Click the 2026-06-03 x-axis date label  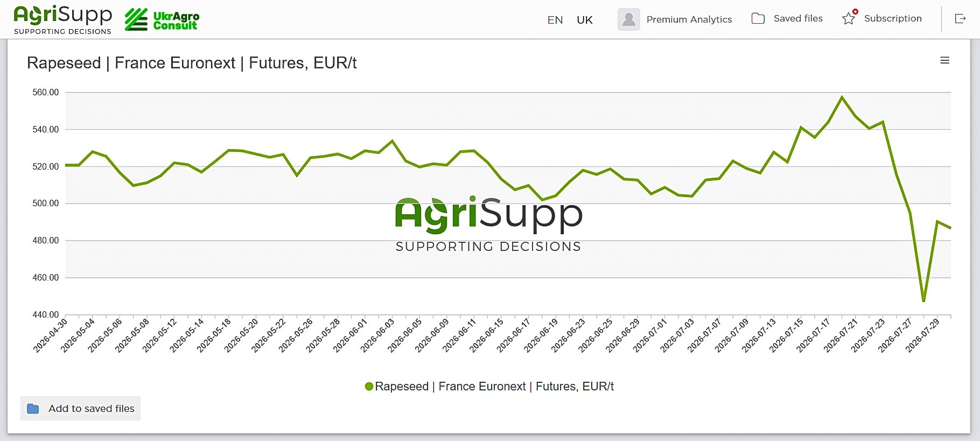[x=378, y=334]
